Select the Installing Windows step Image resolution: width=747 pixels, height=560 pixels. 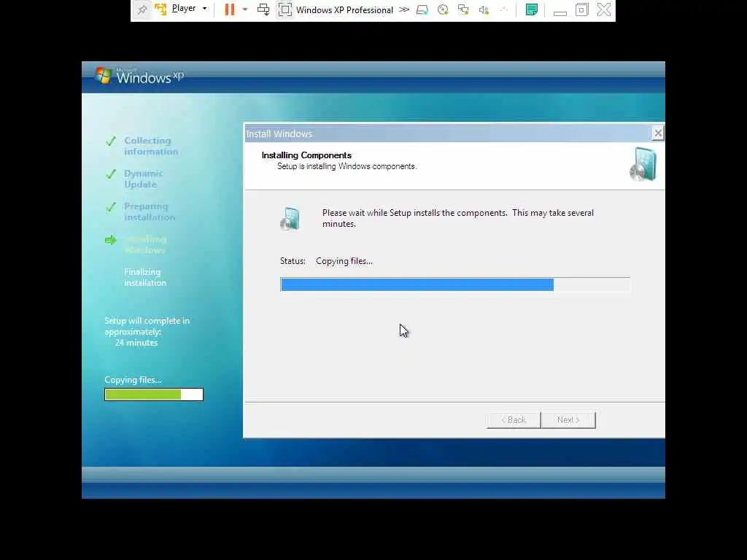click(x=145, y=245)
